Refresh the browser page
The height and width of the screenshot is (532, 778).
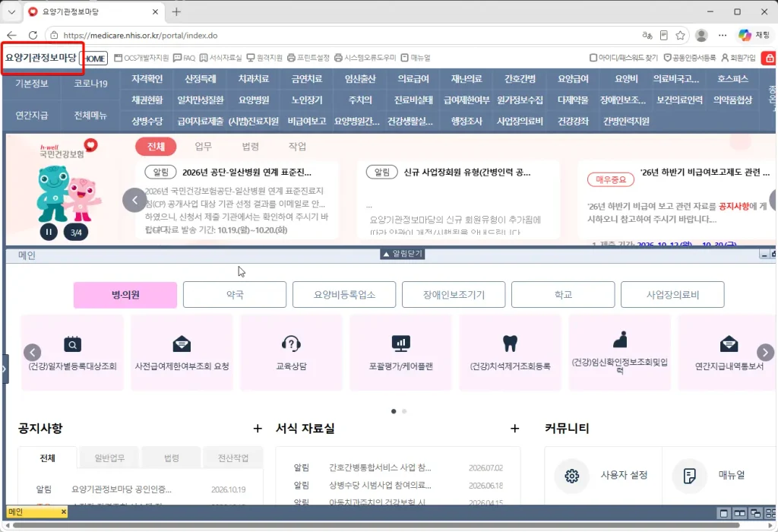33,35
